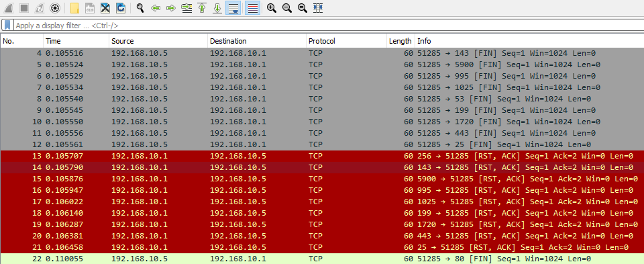The height and width of the screenshot is (264, 644).
Task: Click time value 0.106458
Action: pyautogui.click(x=64, y=247)
